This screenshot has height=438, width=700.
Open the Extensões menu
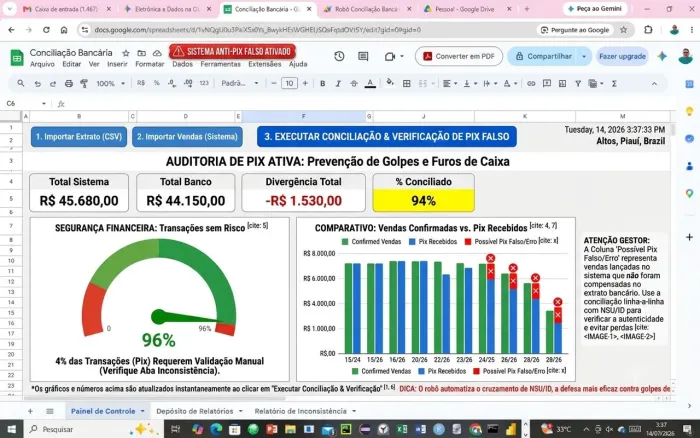tap(265, 64)
